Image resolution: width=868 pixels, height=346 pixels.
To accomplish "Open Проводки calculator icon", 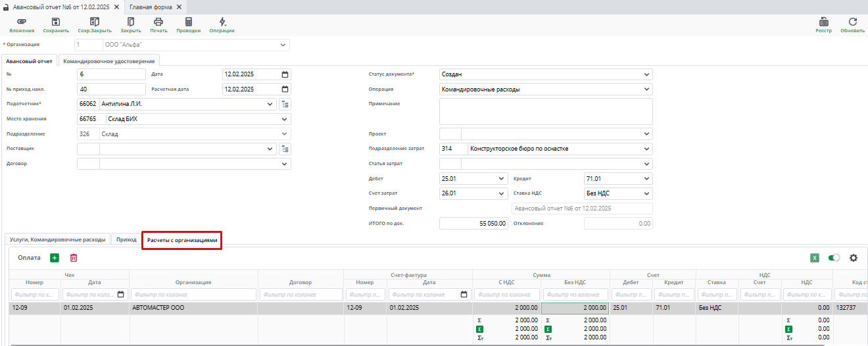I will click(x=189, y=22).
